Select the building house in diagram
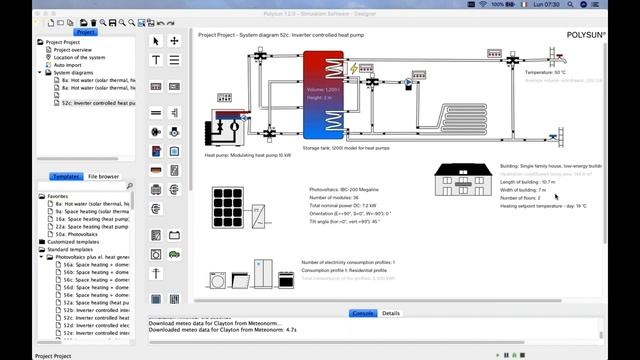This screenshot has width=640, height=360. point(463,180)
